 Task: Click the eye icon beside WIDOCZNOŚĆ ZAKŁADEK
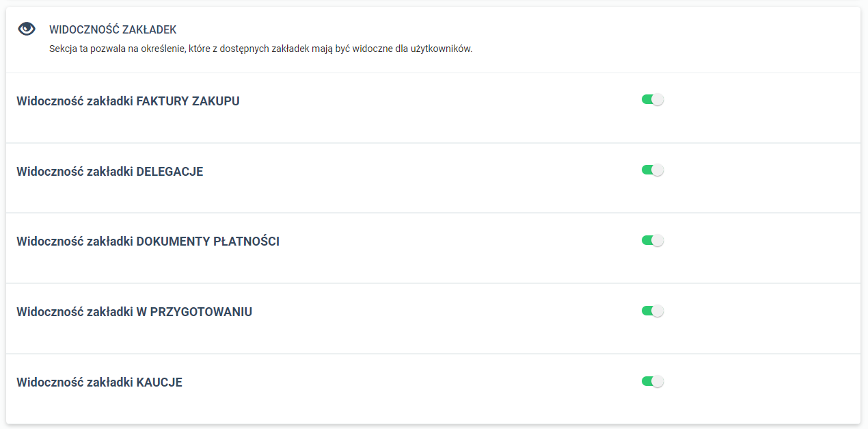pos(27,29)
